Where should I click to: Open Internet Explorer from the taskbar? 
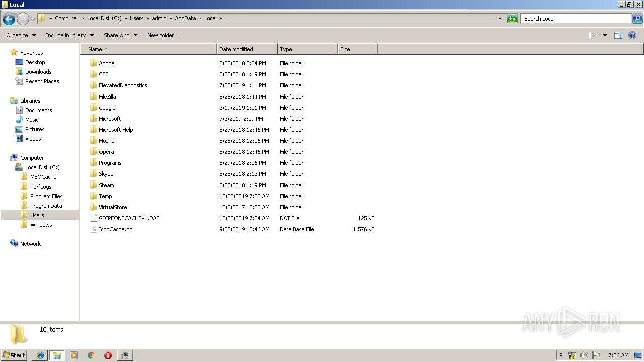pos(40,355)
